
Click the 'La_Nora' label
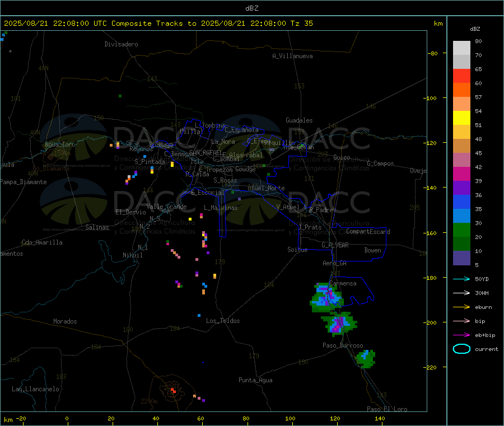pyautogui.click(x=223, y=142)
